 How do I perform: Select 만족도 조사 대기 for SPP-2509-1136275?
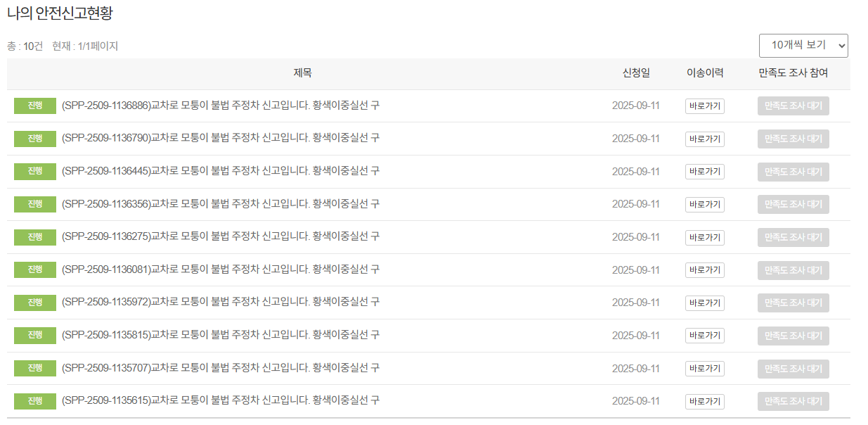[x=793, y=237]
